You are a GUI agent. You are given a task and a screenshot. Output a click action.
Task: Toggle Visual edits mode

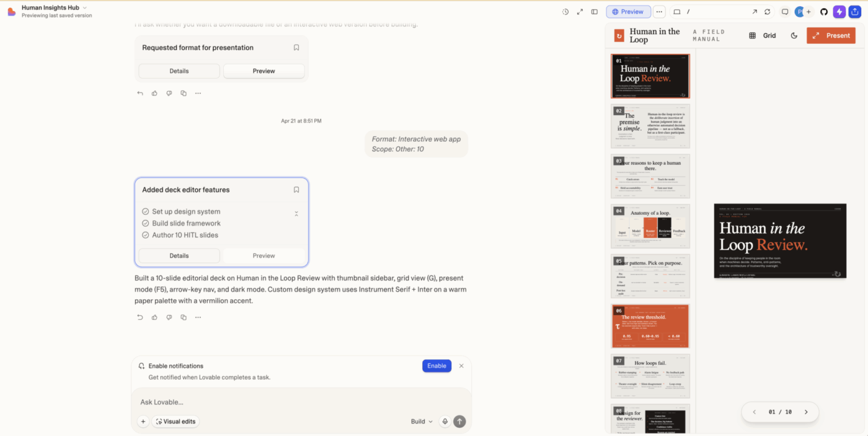point(175,421)
